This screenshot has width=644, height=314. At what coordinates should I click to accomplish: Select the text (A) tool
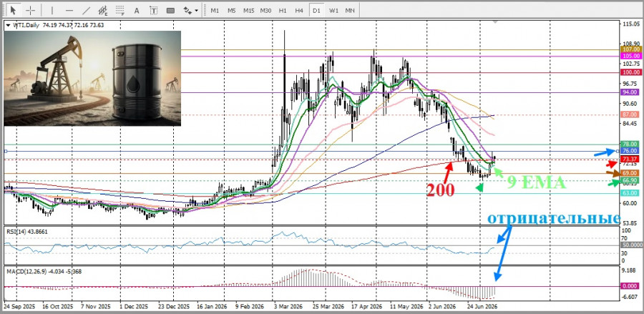[137, 10]
